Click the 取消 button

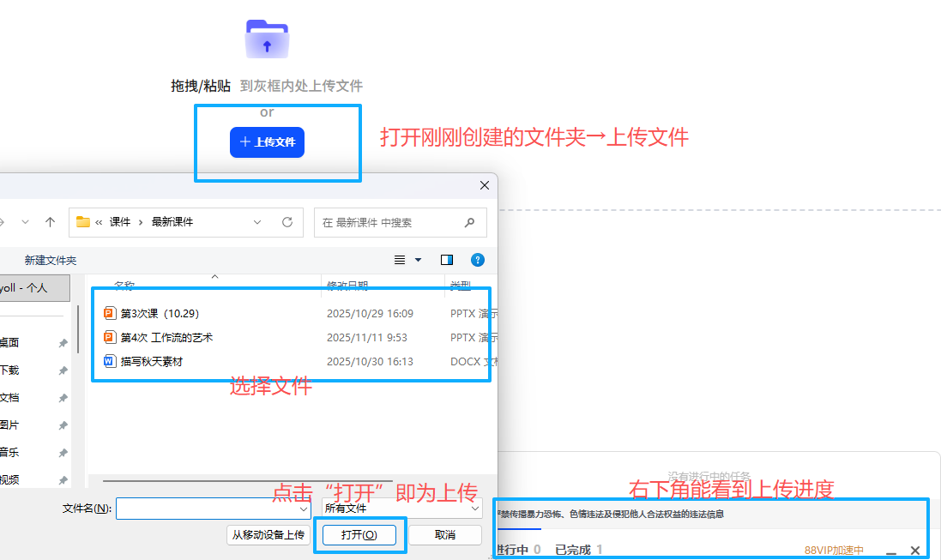pos(445,535)
